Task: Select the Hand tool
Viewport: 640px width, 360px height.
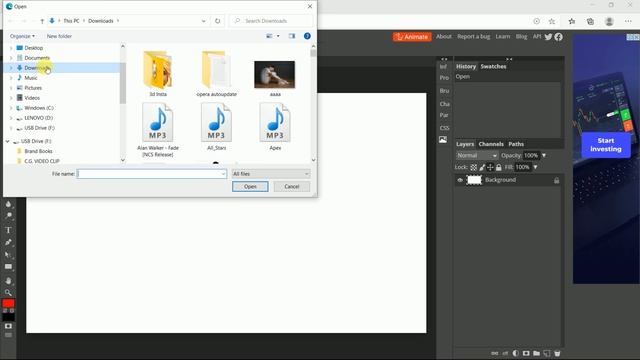Action: 8,280
